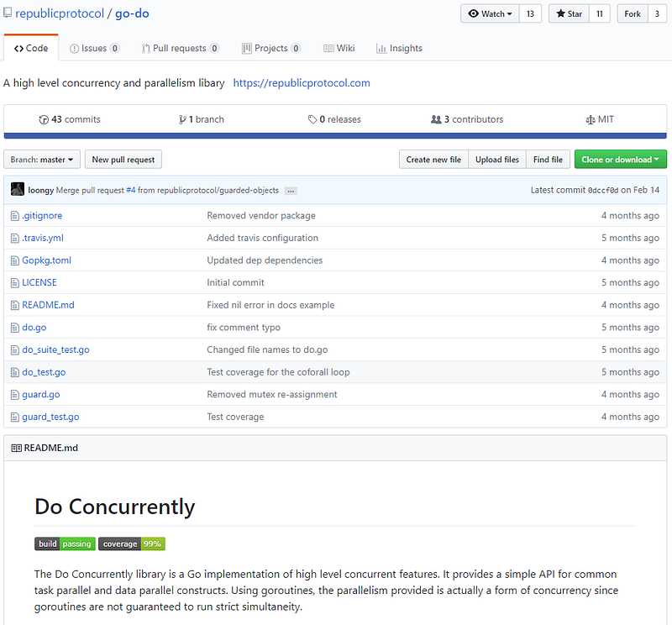This screenshot has width=672, height=625.
Task: Click the coverage 99% badge
Action: pyautogui.click(x=132, y=544)
